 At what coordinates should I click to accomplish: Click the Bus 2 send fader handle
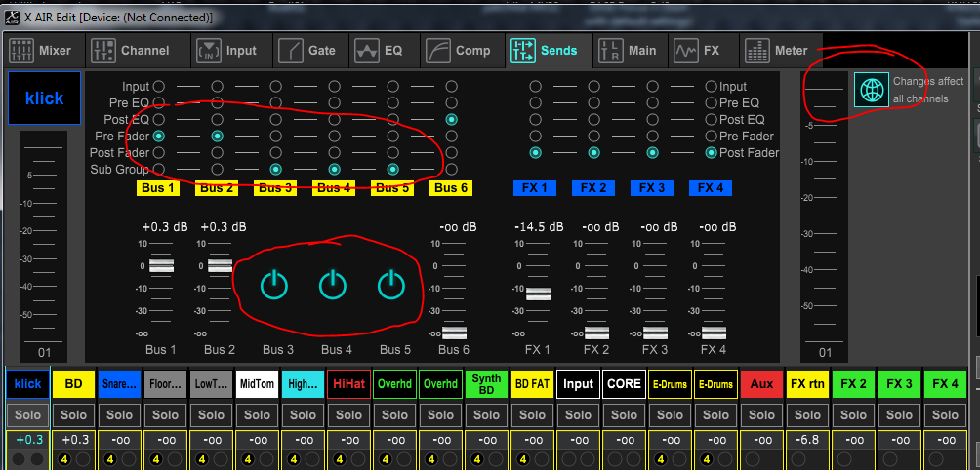[220, 265]
